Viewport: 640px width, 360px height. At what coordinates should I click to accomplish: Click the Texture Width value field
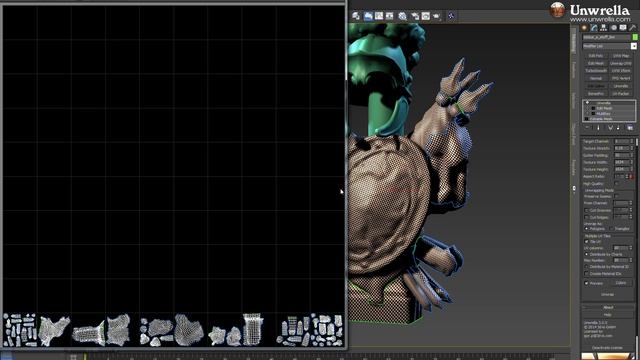[x=622, y=162]
